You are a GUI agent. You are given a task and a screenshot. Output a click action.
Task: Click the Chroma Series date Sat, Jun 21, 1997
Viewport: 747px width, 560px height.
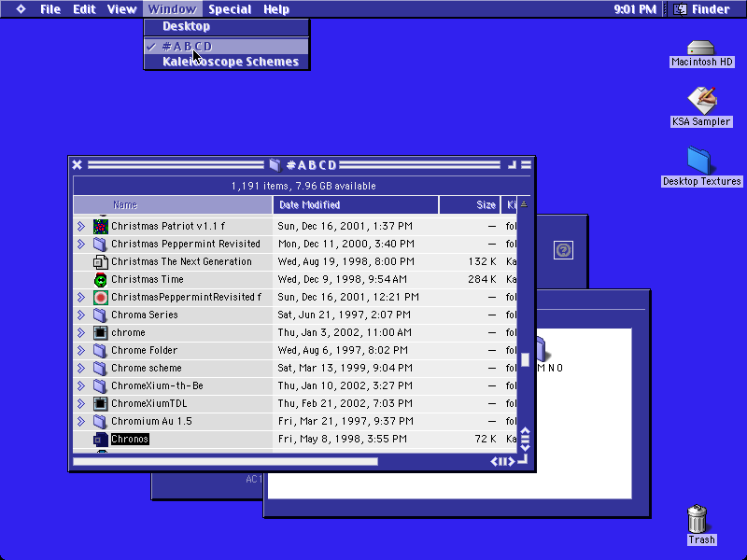pyautogui.click(x=344, y=315)
